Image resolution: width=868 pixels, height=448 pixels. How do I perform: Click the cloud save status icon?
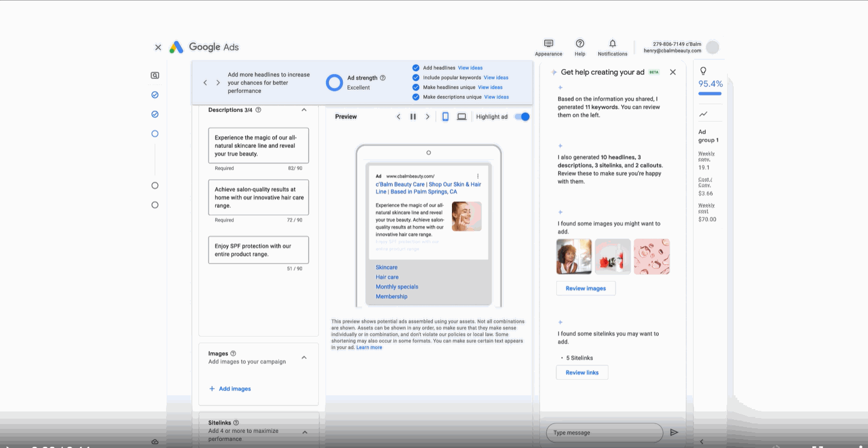tap(155, 441)
